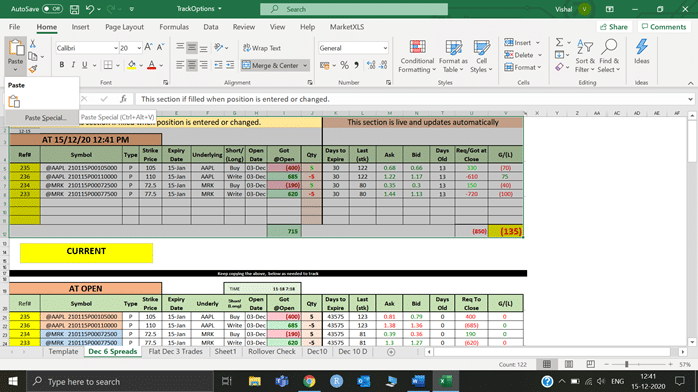The width and height of the screenshot is (698, 392).
Task: Toggle Normal view in status bar
Action: click(547, 364)
